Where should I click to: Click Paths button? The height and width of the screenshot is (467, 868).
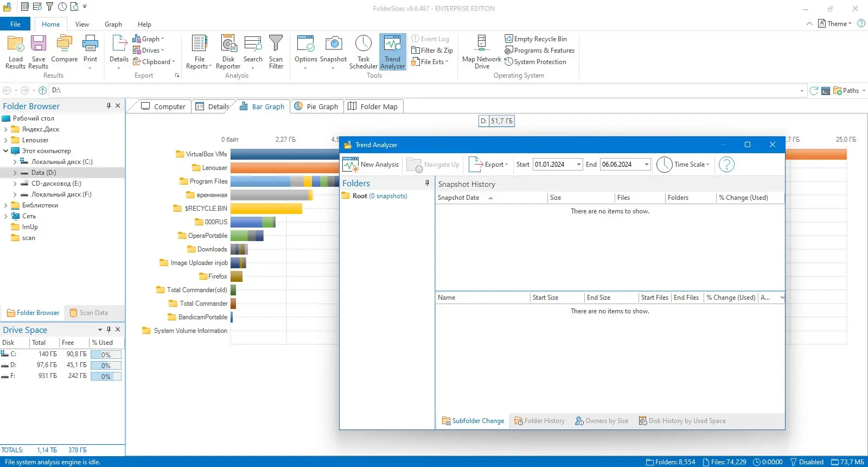pos(849,91)
